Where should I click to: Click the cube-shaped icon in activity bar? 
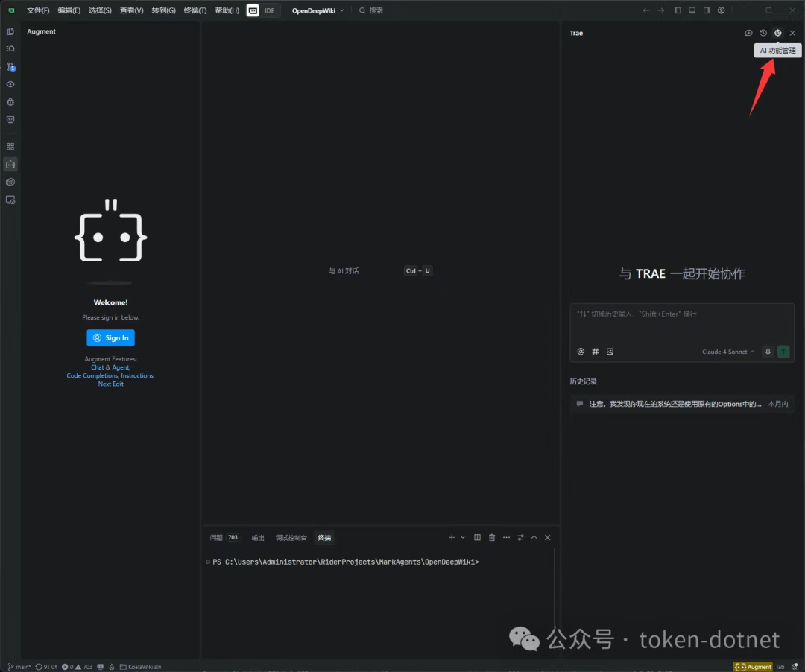(x=10, y=182)
